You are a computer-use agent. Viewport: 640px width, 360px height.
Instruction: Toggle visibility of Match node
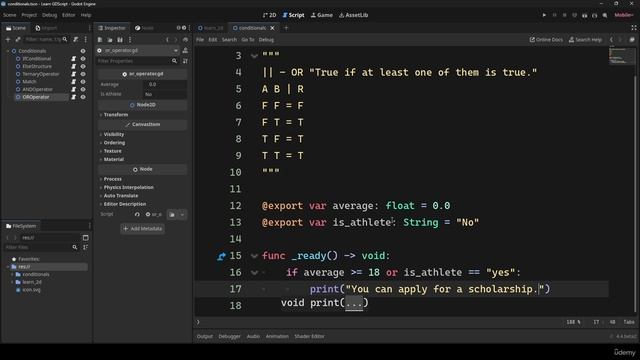coord(83,82)
